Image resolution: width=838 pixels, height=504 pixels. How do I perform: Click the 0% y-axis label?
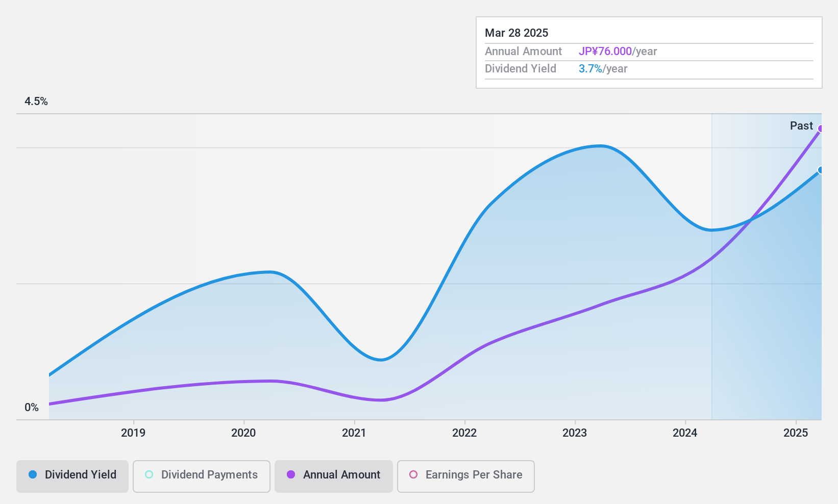[x=32, y=408]
